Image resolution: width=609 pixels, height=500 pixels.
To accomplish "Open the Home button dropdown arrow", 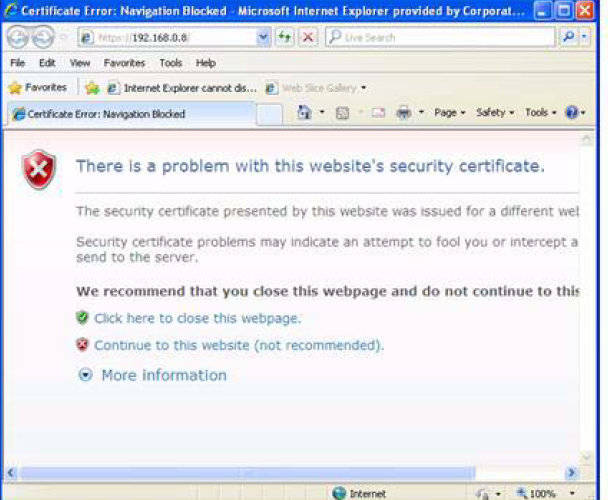I will pos(322,113).
